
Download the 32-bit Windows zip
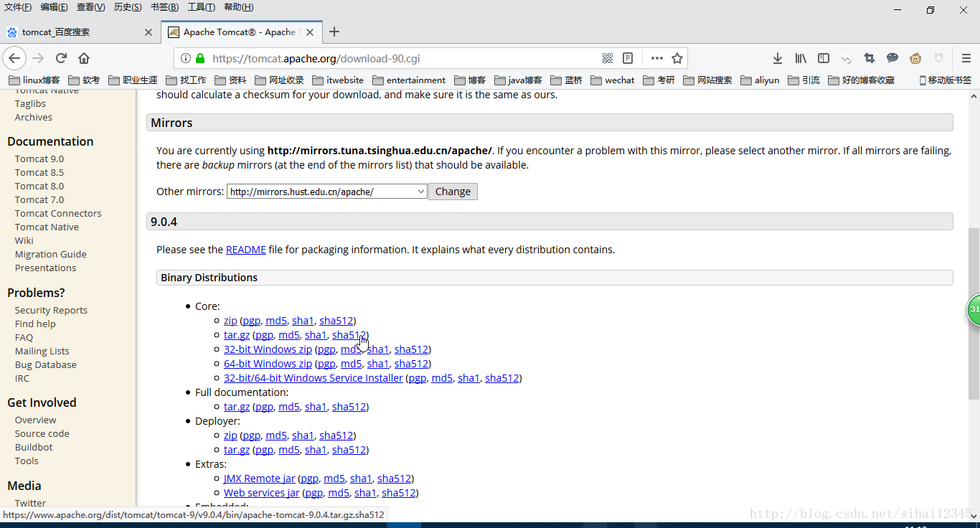click(x=268, y=349)
